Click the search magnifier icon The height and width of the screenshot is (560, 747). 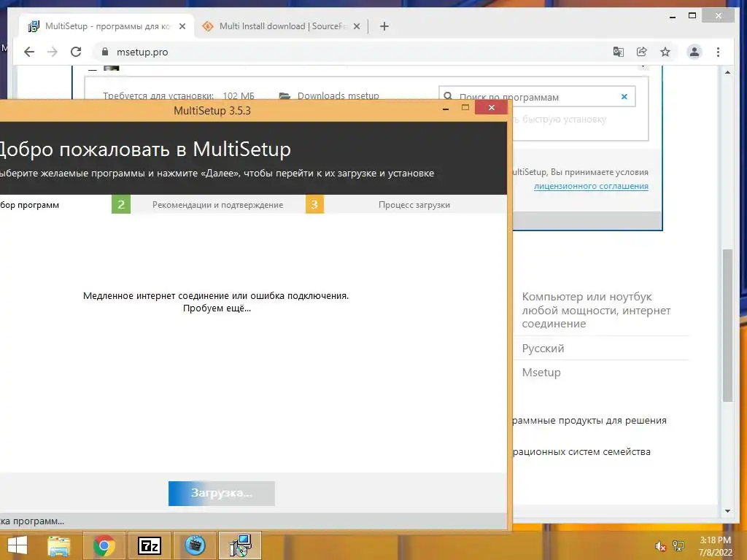[x=448, y=97]
